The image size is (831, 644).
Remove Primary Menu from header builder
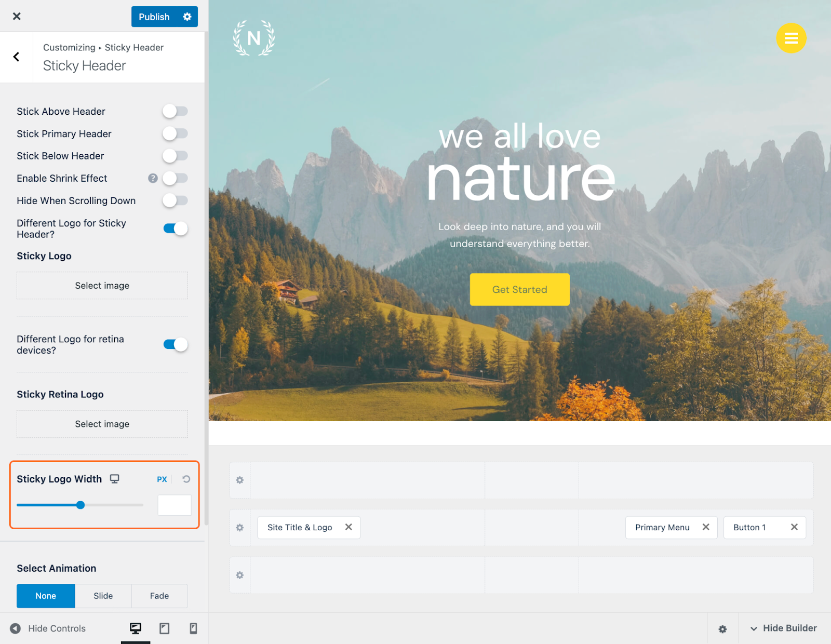tap(706, 527)
